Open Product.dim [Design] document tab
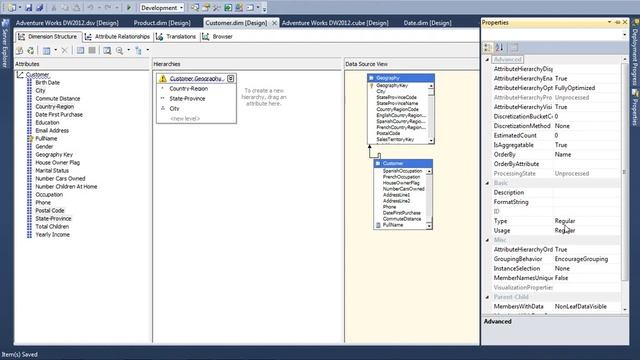640x360 pixels. point(162,23)
